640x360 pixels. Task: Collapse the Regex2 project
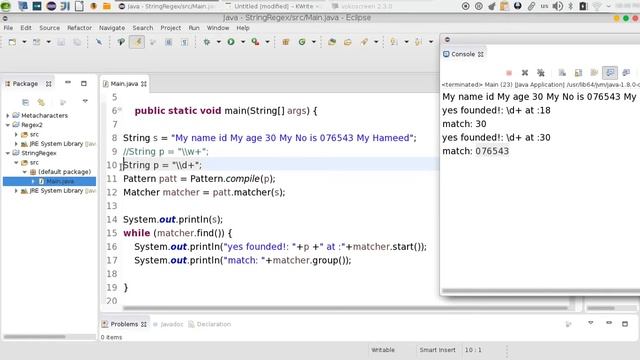8,125
